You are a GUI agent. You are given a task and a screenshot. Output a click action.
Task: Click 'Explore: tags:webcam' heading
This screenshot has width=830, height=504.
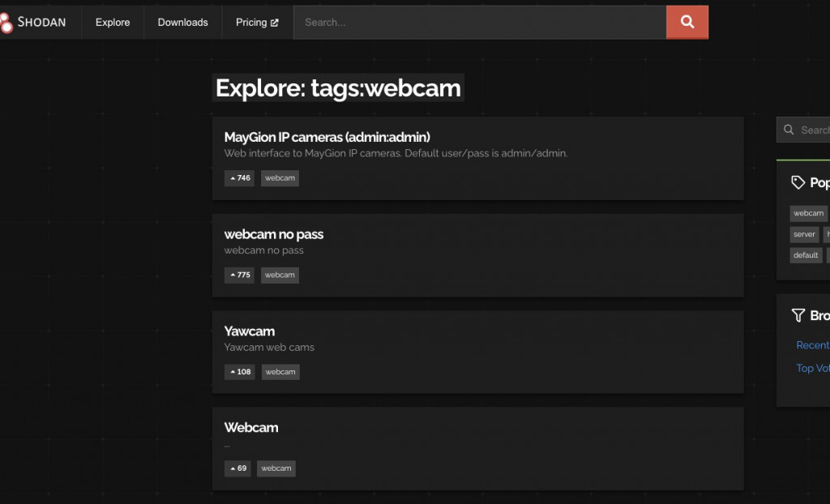338,88
